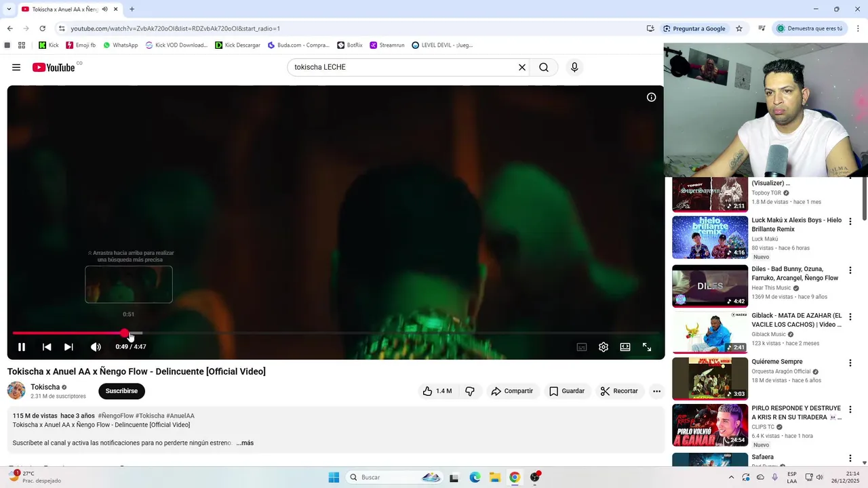This screenshot has height=488, width=868.
Task: Bookmark this page with star icon
Action: pos(739,28)
